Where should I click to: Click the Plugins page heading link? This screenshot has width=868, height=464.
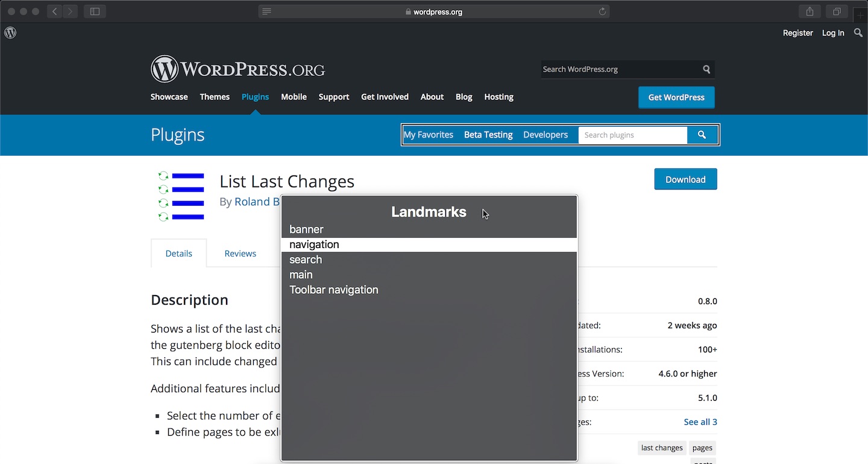178,135
